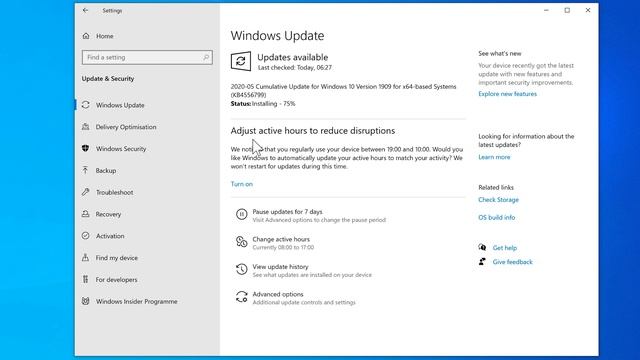Click the 2020-05 Cumulative Update description
This screenshot has height=360, width=640.
pos(343,91)
